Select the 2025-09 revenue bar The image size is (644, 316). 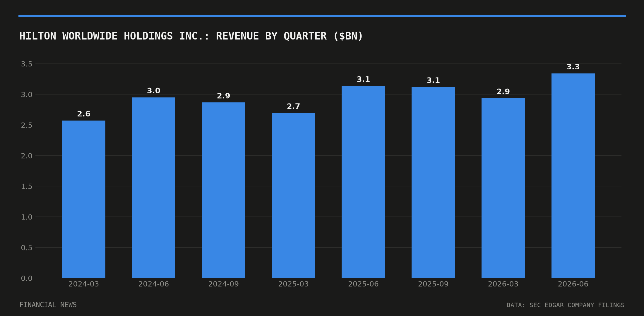[433, 182]
